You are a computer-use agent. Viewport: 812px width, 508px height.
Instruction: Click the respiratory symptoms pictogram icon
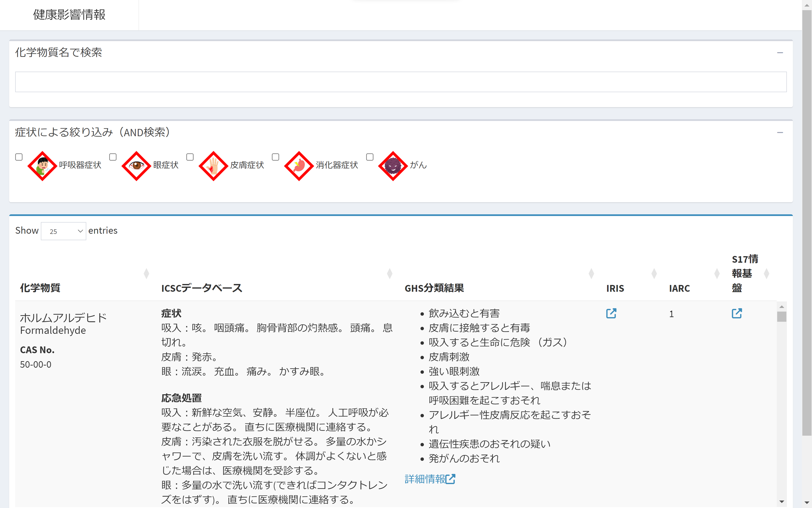42,166
